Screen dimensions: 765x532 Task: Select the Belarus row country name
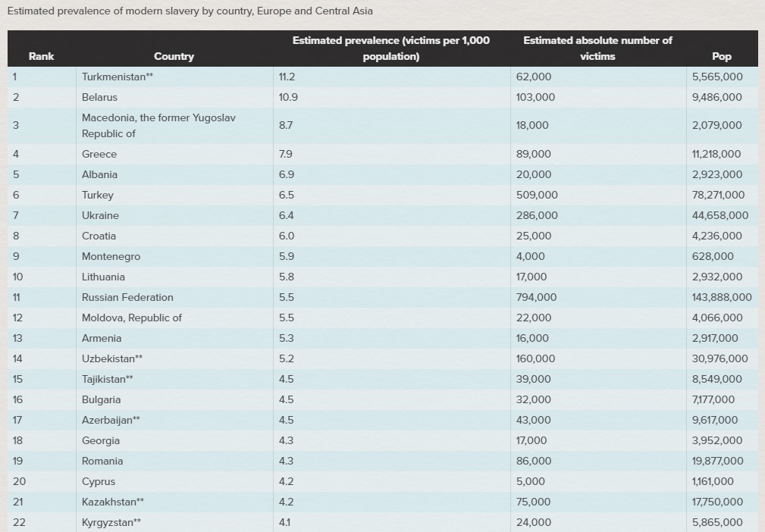[99, 97]
